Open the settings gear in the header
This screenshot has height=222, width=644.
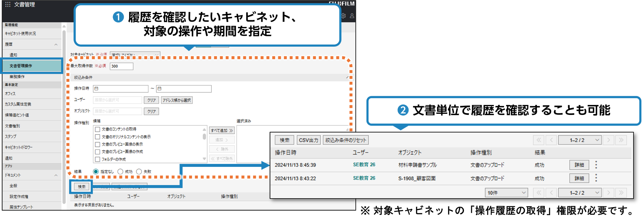pyautogui.click(x=344, y=16)
